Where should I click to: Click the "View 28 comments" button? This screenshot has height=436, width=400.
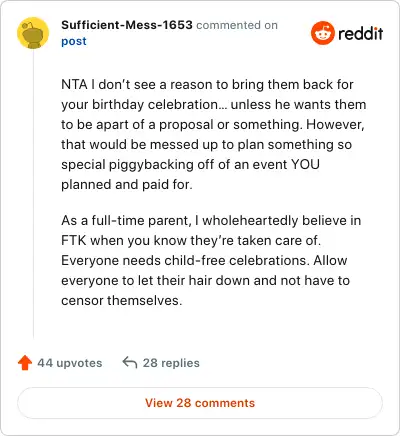pos(200,403)
